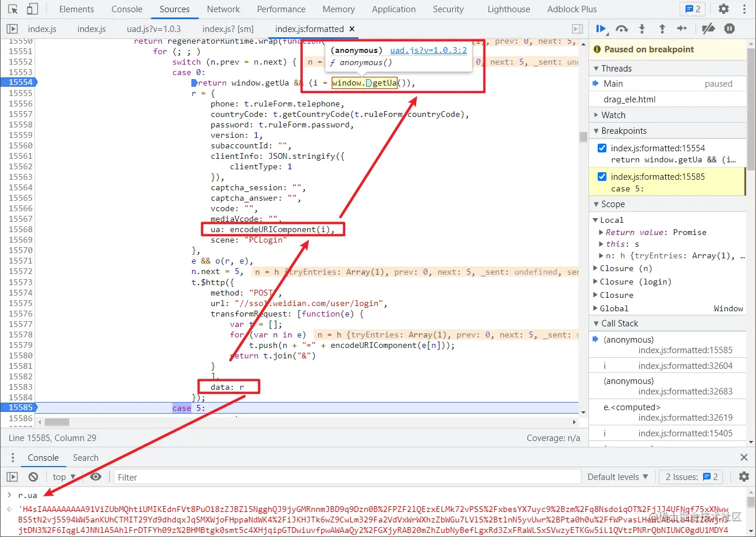This screenshot has width=756, height=537.
Task: Select call stack frame e.<computed>
Action: tap(668, 412)
